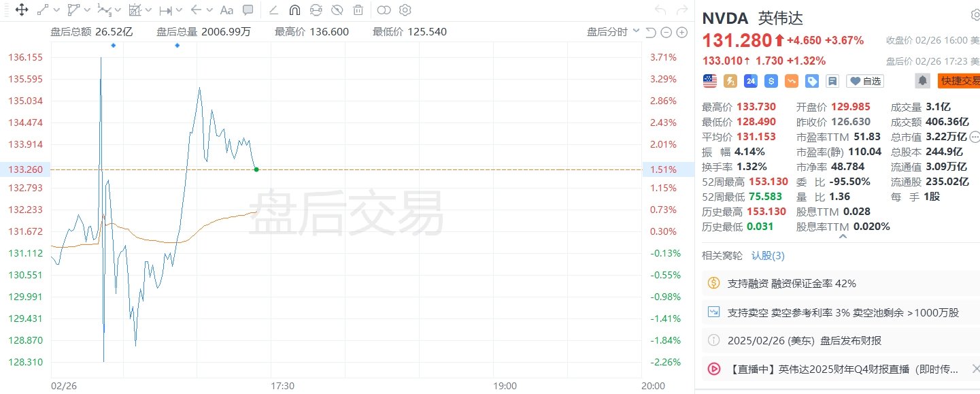Screen dimensions: 980x394
Task: Click the US flag market icon
Action: coord(710,81)
